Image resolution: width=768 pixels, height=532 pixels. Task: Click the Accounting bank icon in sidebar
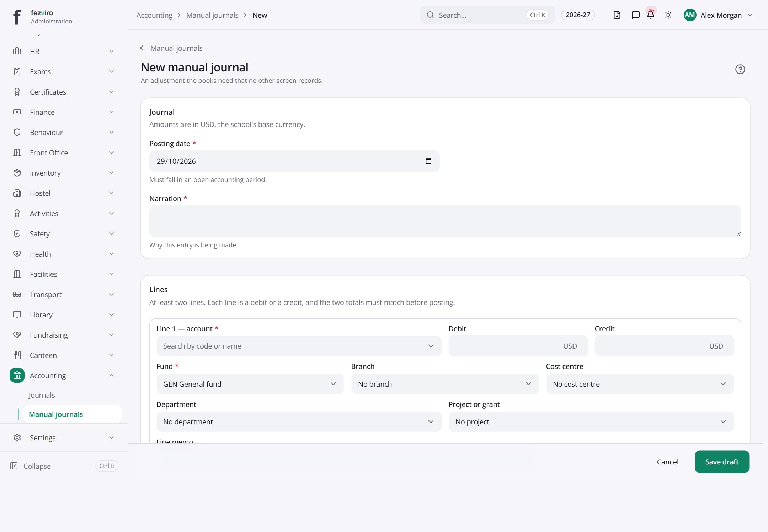[x=17, y=375]
